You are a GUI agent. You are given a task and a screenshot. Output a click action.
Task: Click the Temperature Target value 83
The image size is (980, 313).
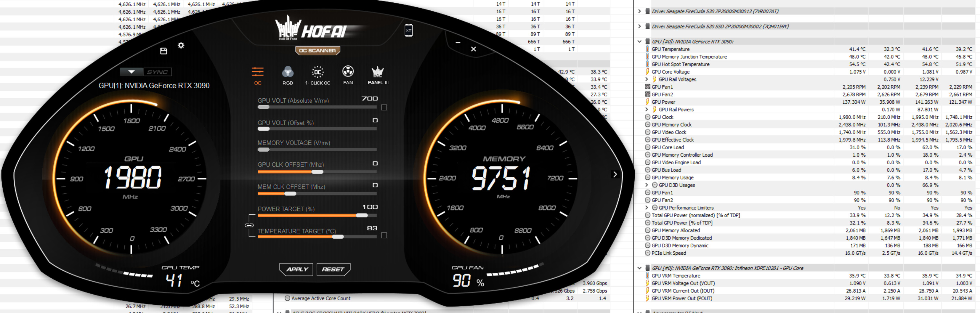pos(372,228)
